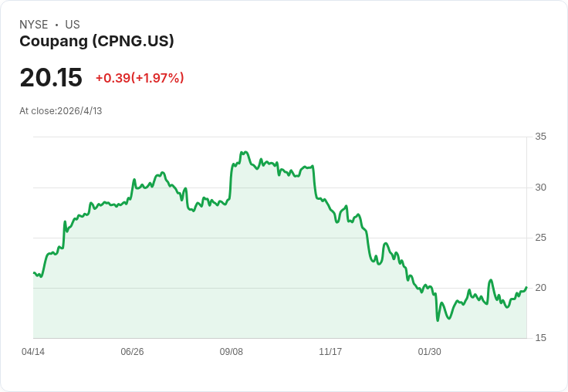
Task: Click the leftmost start of the price line
Action: click(34, 272)
